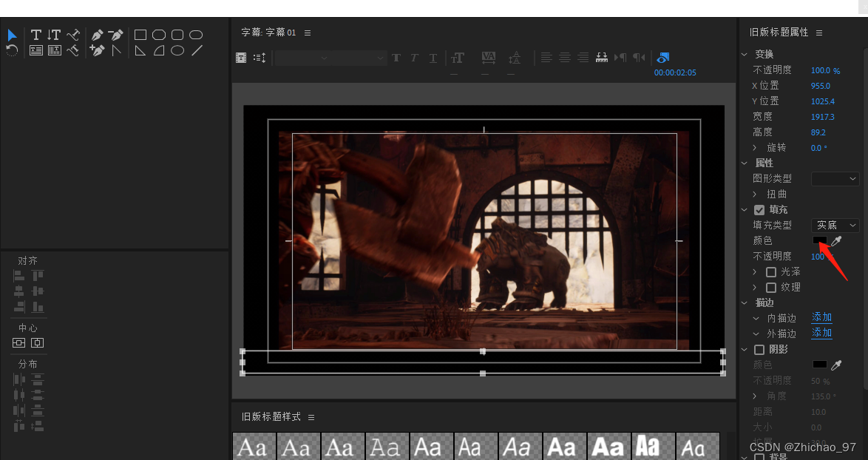Image resolution: width=868 pixels, height=460 pixels.
Task: Apply the bold condensed Aa style thumbnail
Action: click(x=653, y=446)
